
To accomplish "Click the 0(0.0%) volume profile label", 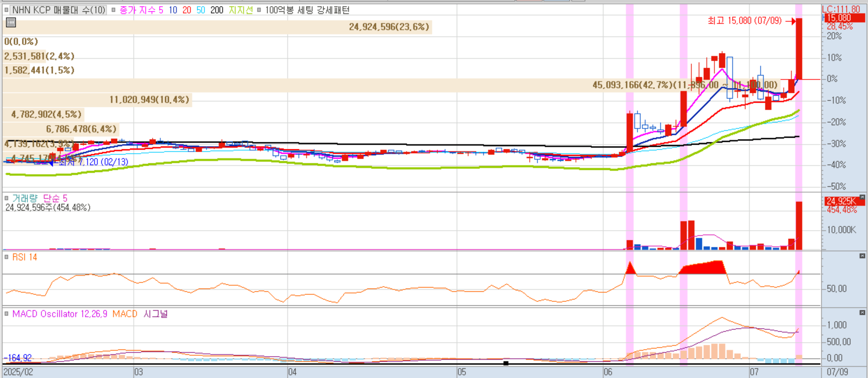I will [x=21, y=42].
